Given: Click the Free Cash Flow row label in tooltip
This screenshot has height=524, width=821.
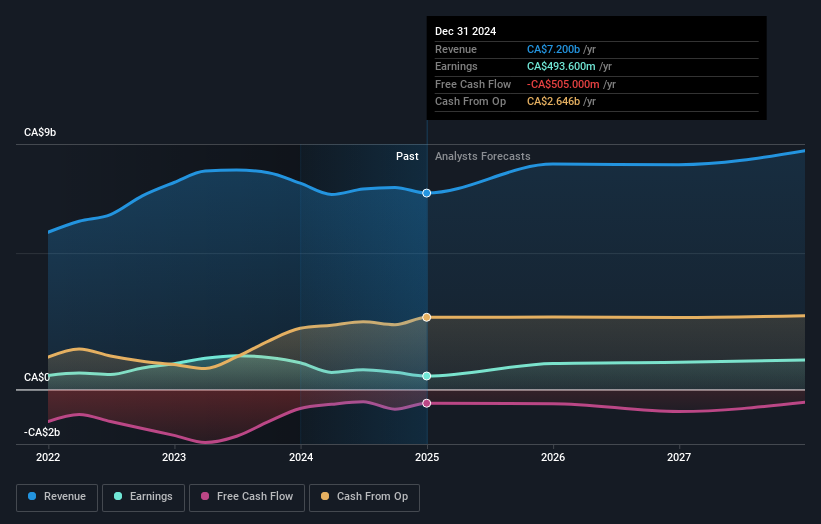Looking at the screenshot, I should pos(473,84).
